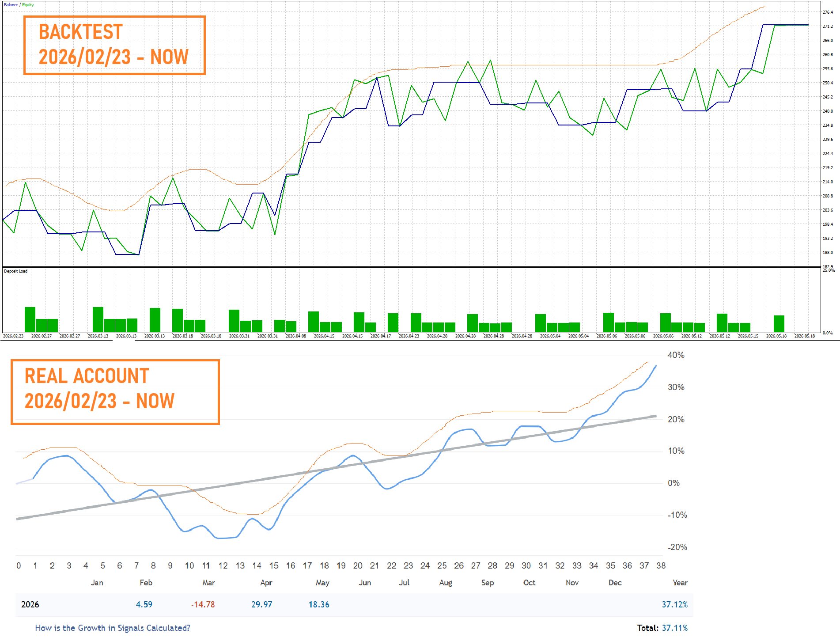Select the Balance legend label at chart top
The height and width of the screenshot is (641, 840).
click(x=11, y=5)
